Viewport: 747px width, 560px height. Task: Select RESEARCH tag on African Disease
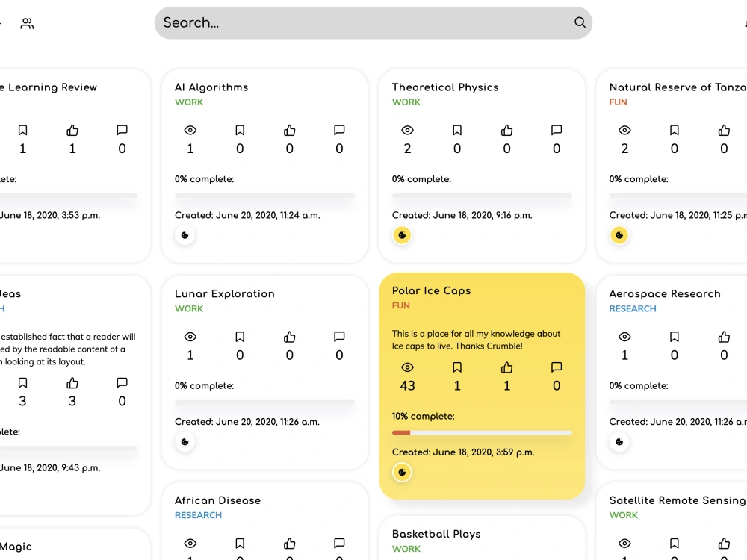pos(198,515)
